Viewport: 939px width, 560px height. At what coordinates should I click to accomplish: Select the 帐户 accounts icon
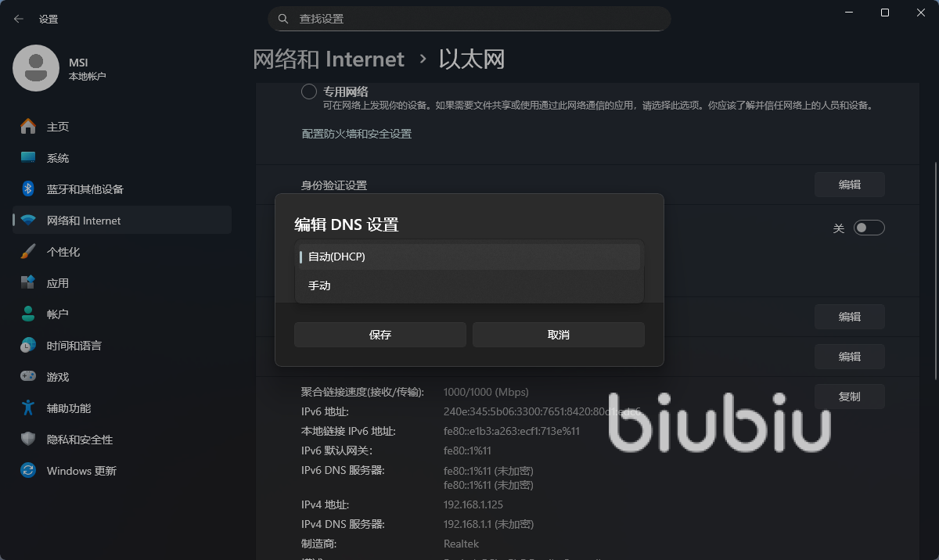coord(28,314)
